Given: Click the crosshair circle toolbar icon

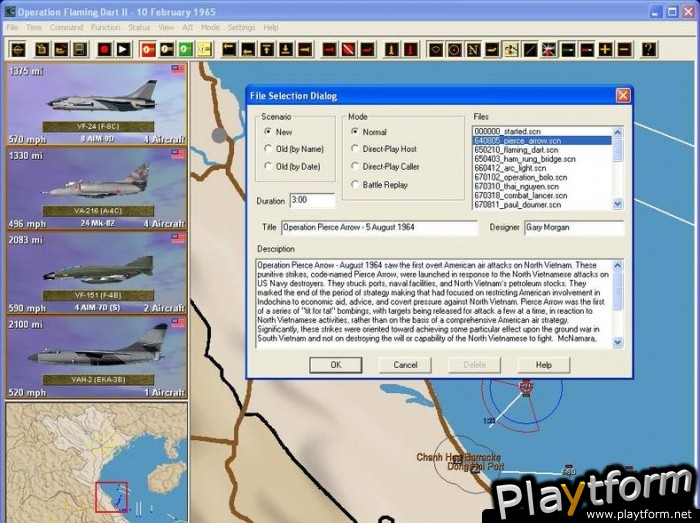Looking at the screenshot, I should tap(18, 49).
